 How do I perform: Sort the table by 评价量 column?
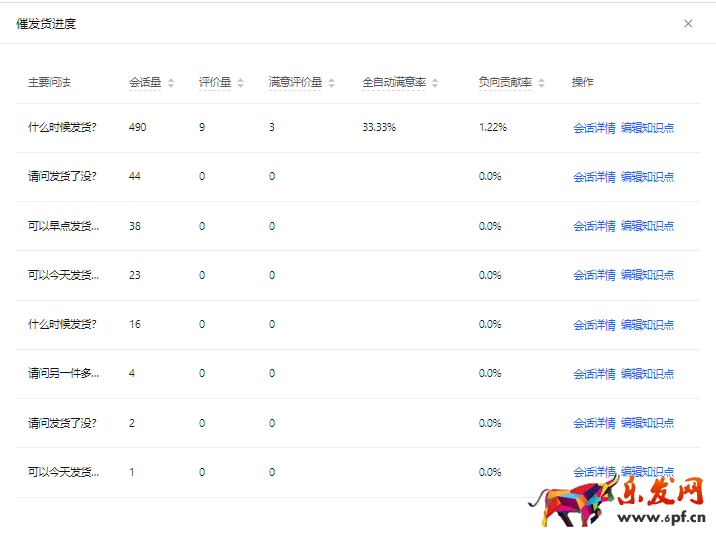click(240, 83)
